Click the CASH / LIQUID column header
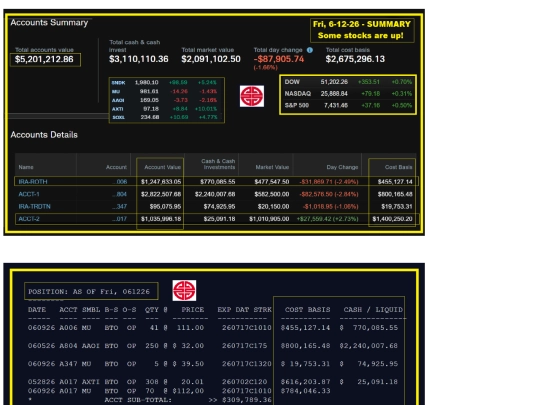 tap(373, 310)
